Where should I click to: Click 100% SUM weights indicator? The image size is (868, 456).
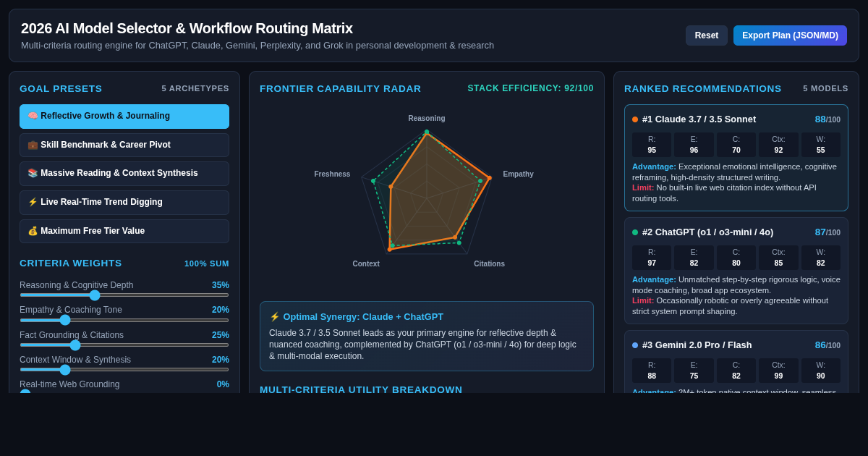(207, 263)
